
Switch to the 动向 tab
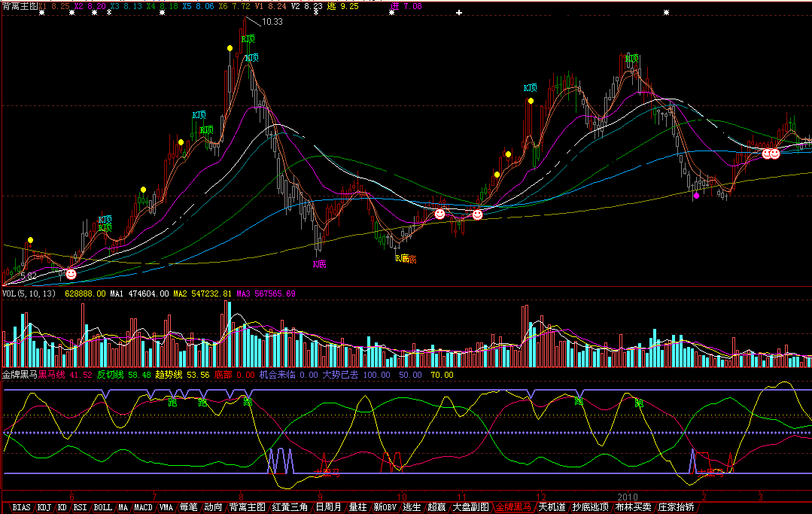213,508
